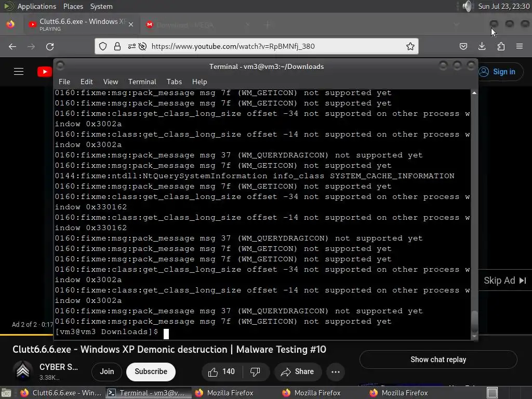Click the video title text

[x=169, y=350]
